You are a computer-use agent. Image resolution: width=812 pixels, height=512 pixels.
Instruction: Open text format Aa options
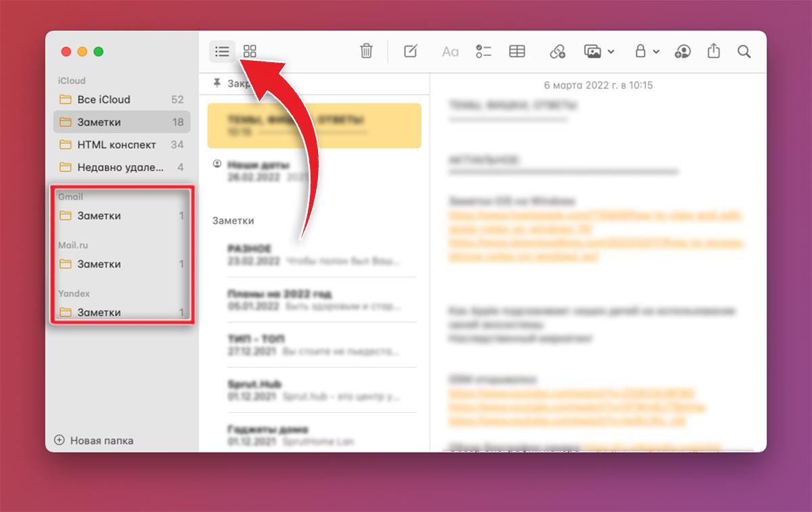pos(450,51)
